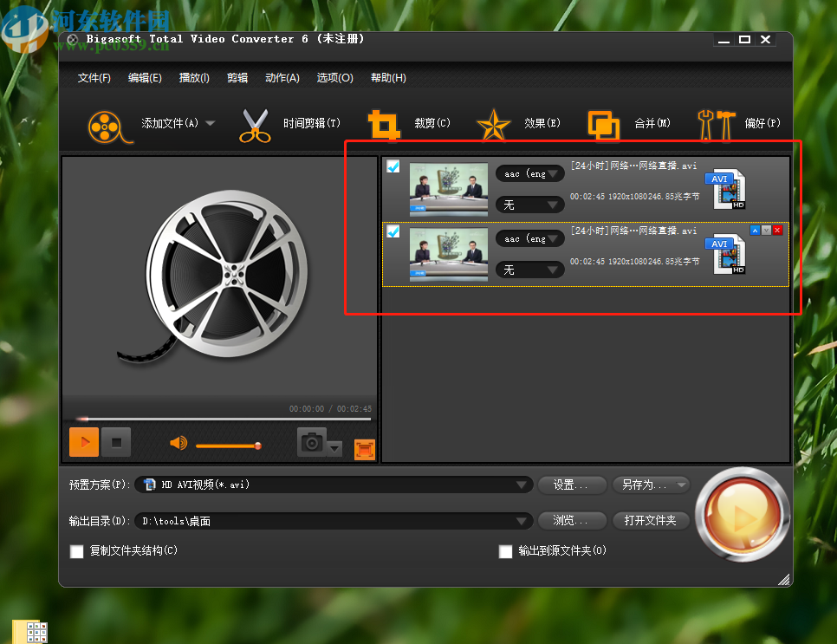Screen dimensions: 837x644
Task: Move second file down with gray arrow
Action: [766, 231]
